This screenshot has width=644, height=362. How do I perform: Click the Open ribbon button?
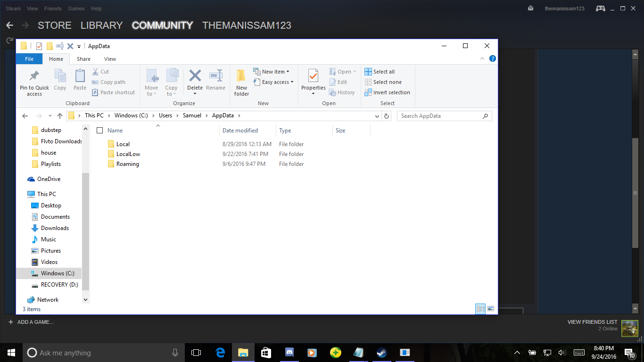(343, 72)
